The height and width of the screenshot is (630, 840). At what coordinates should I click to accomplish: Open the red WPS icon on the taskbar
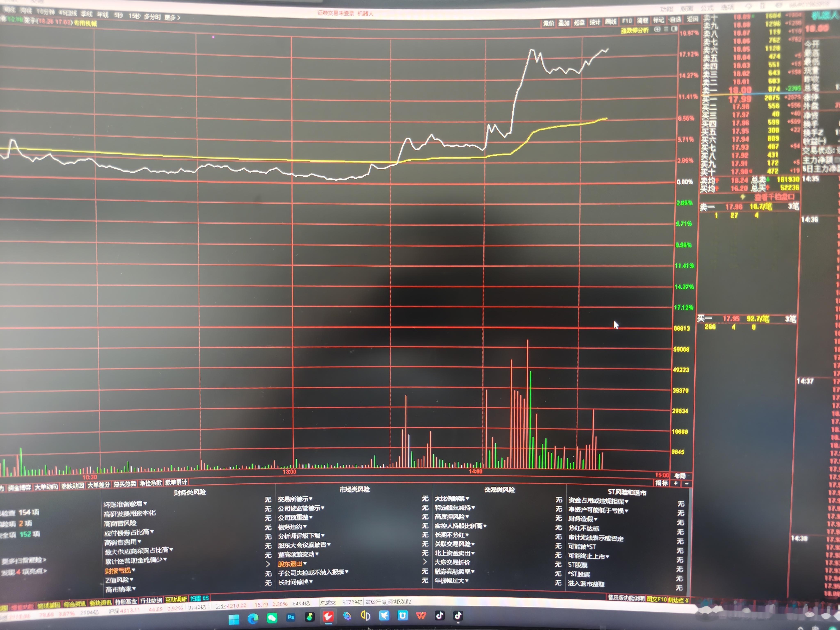(421, 615)
